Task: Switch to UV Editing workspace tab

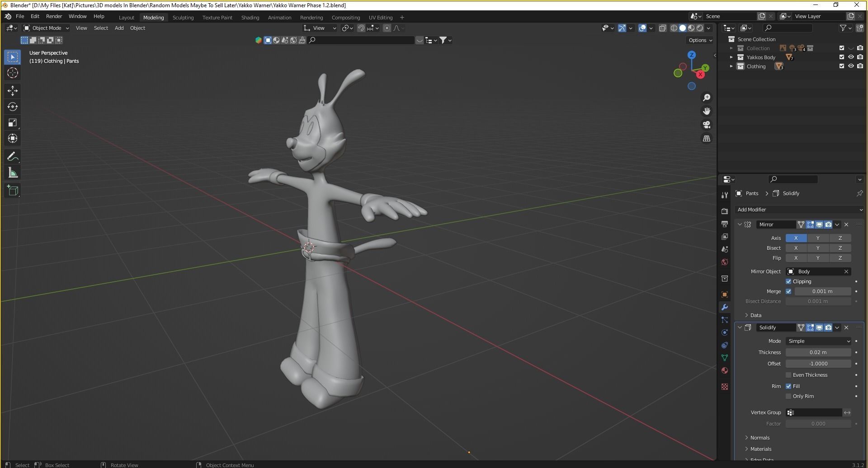Action: coord(381,18)
